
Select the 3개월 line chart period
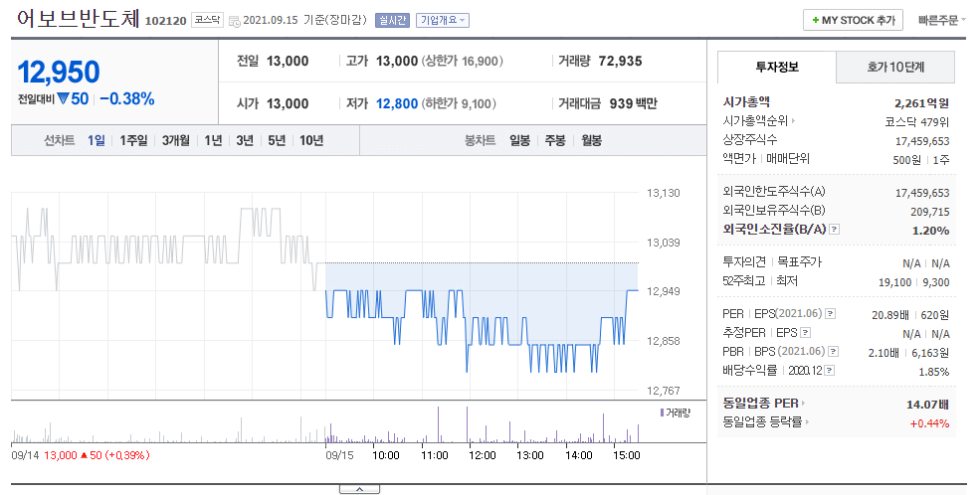[x=176, y=140]
